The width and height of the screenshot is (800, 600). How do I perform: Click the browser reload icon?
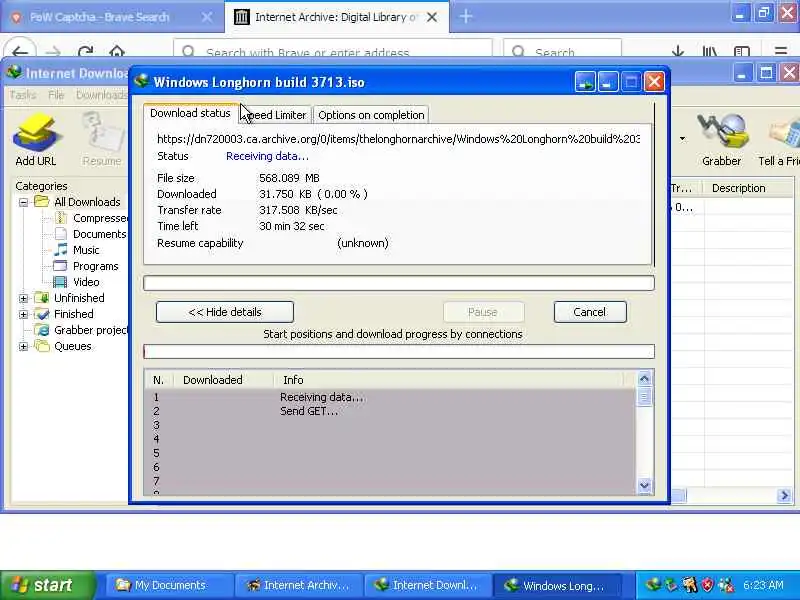[86, 51]
